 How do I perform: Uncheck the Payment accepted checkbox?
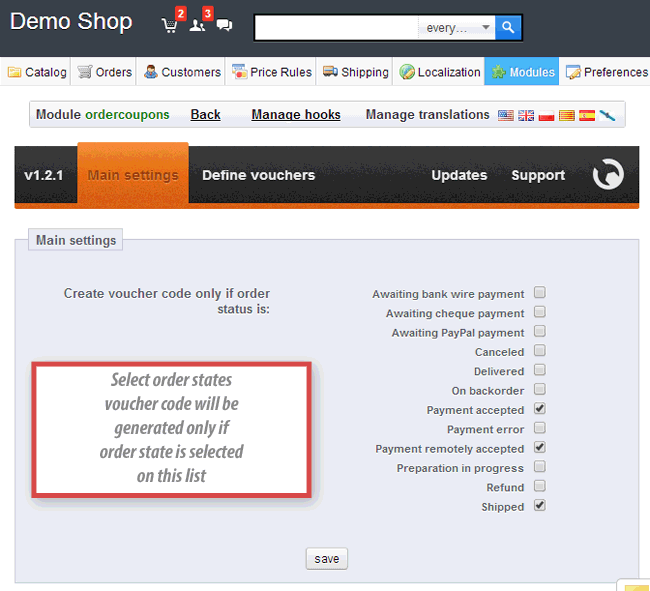[540, 409]
